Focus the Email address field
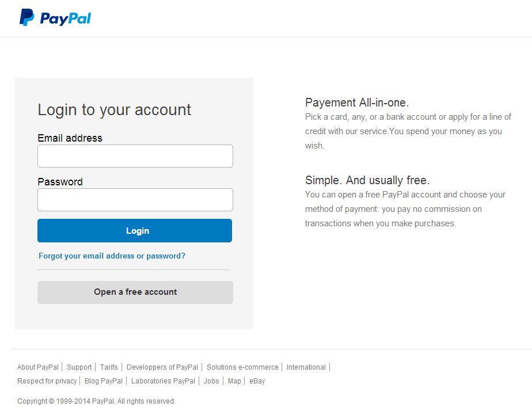 [135, 156]
